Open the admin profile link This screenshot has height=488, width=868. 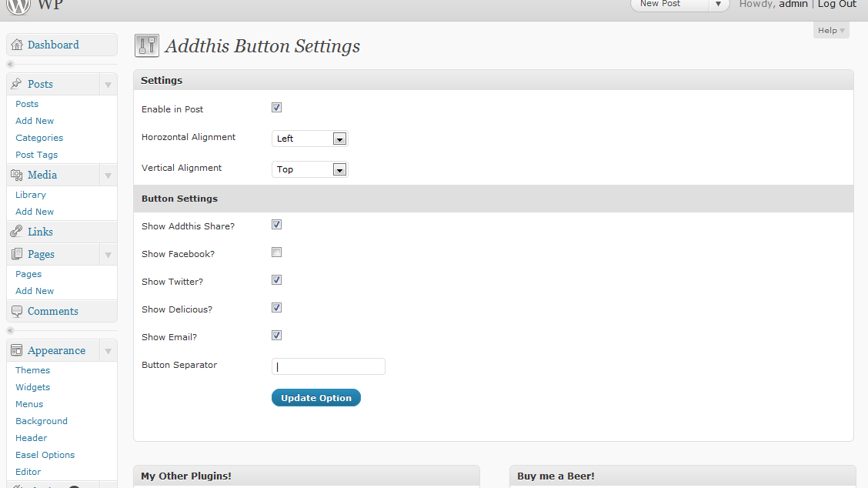pos(793,5)
